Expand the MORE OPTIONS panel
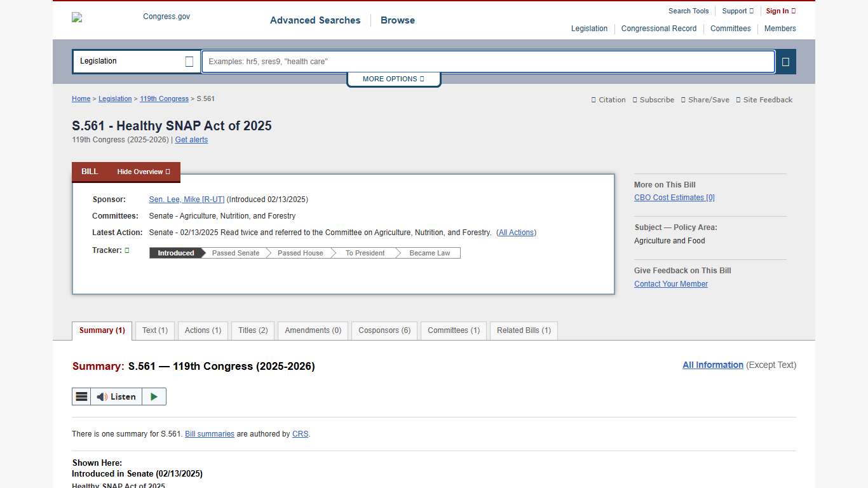 click(393, 79)
